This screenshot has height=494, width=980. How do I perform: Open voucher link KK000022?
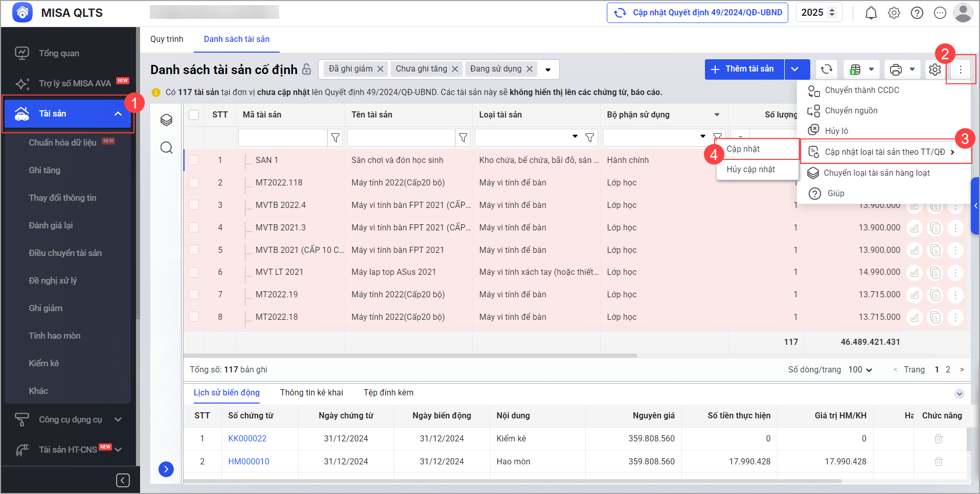pyautogui.click(x=247, y=438)
